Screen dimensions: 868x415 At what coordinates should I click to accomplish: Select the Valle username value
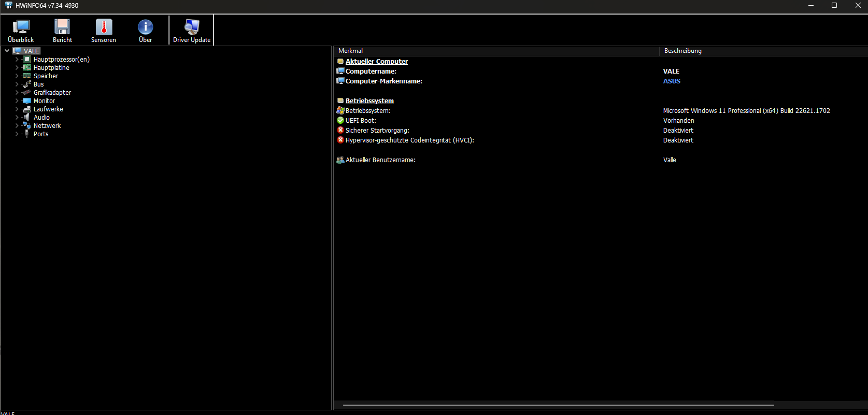tap(670, 160)
